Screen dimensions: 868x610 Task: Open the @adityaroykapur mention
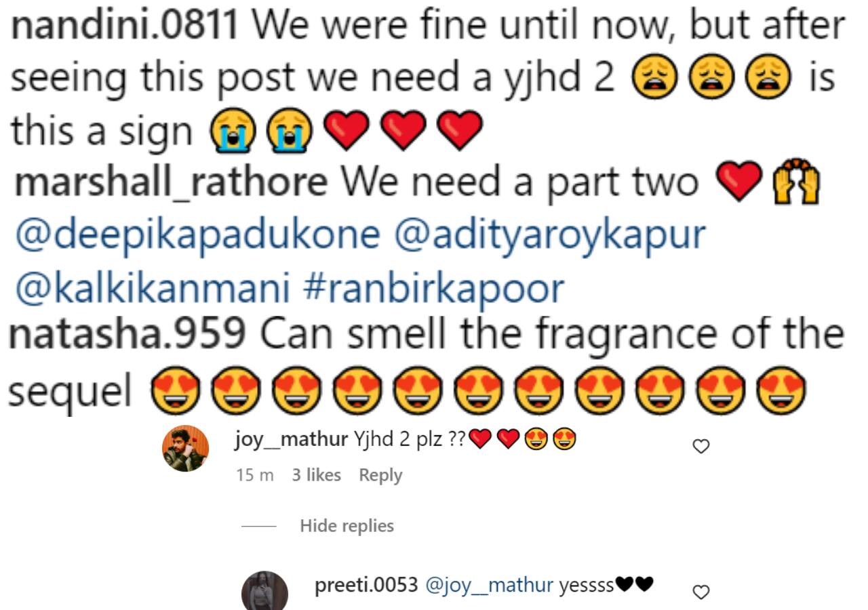point(551,235)
